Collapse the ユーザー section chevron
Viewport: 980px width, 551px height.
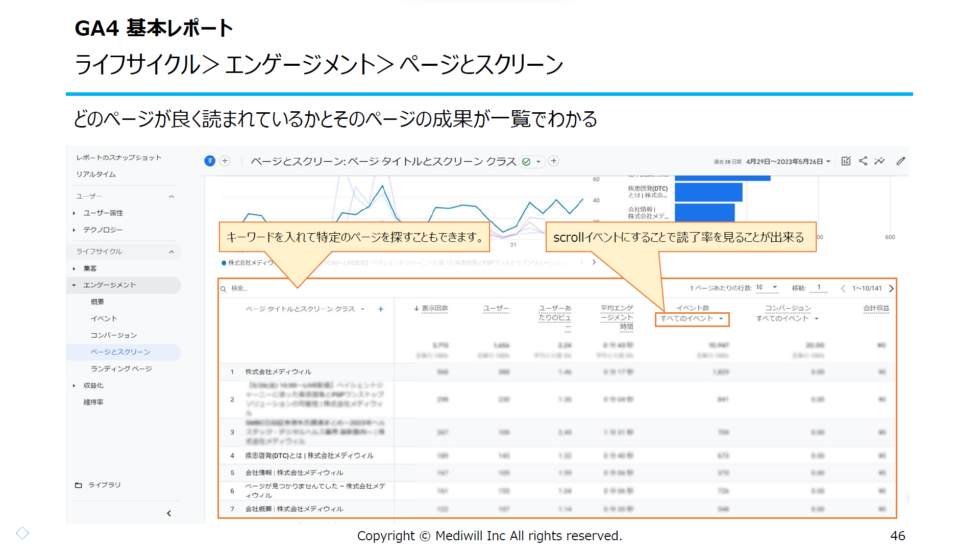171,196
